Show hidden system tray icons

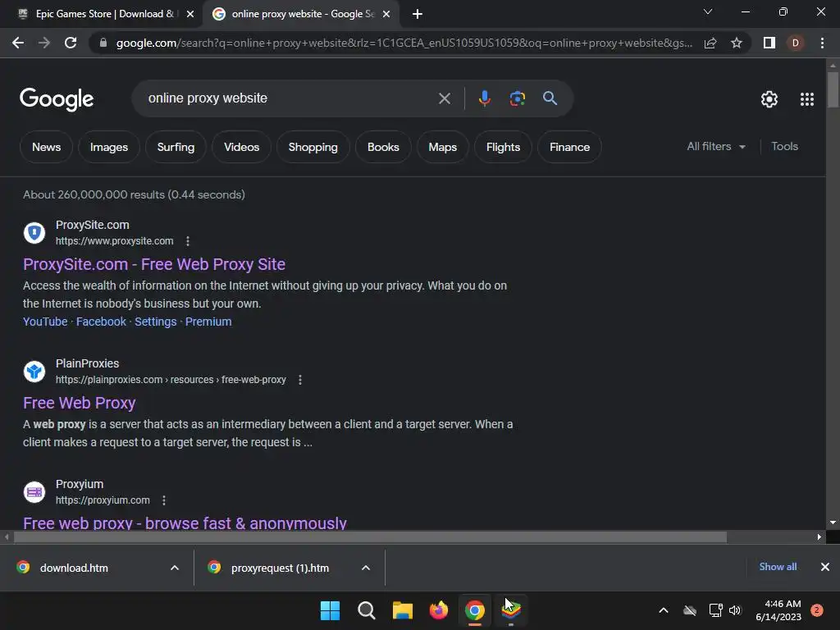[x=663, y=610]
